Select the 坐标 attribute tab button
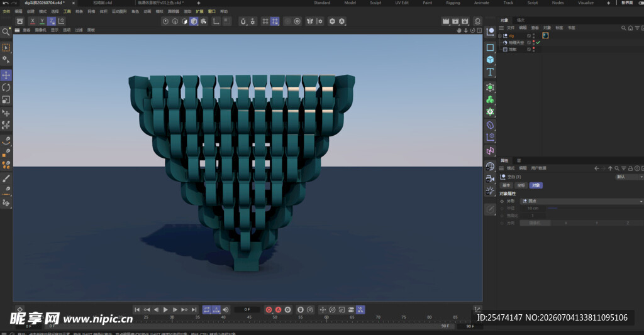Screen dimensions: 644x335 pos(521,185)
